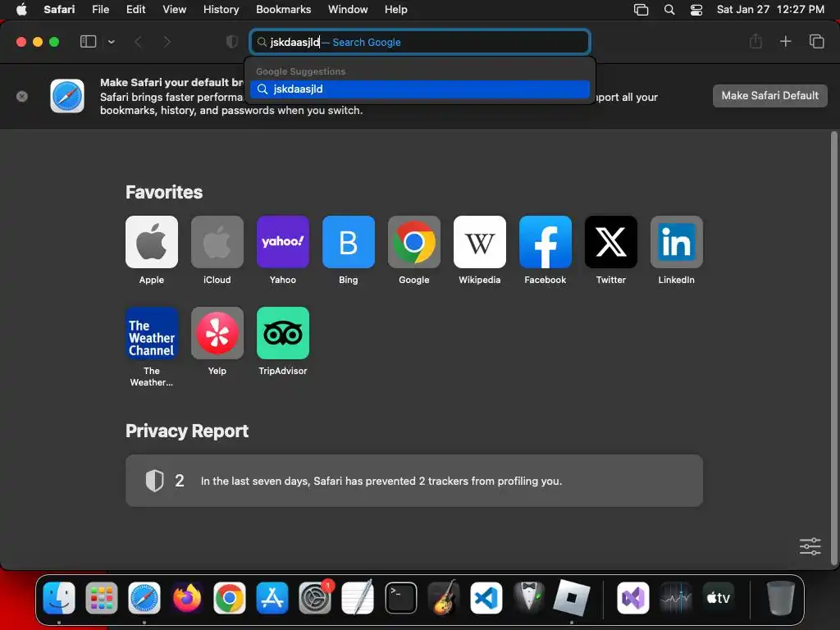This screenshot has width=840, height=630.
Task: Open System Settings from the Dock
Action: pos(315,598)
